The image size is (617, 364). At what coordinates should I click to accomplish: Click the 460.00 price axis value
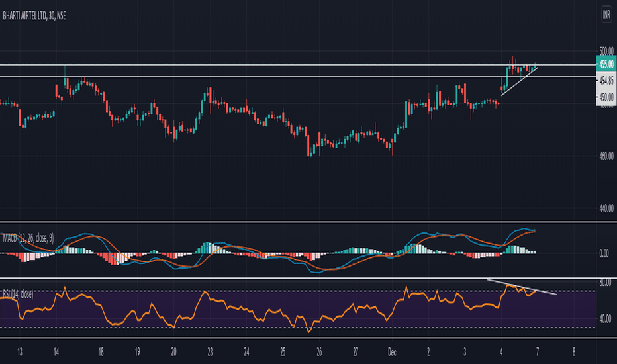(606, 156)
